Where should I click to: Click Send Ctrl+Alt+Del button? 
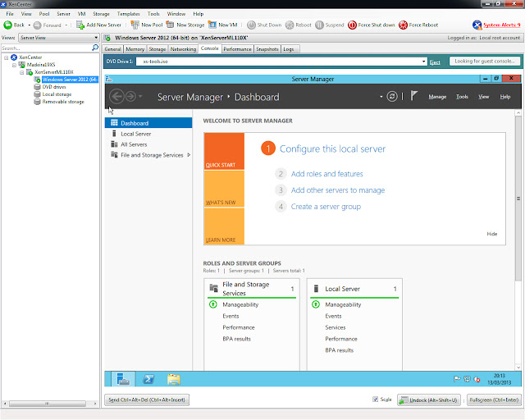coord(147,399)
